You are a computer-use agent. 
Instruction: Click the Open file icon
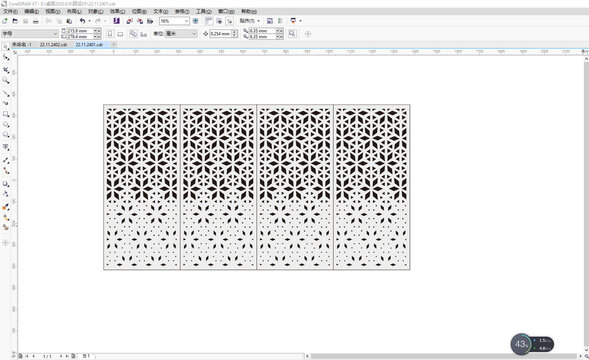[x=15, y=21]
